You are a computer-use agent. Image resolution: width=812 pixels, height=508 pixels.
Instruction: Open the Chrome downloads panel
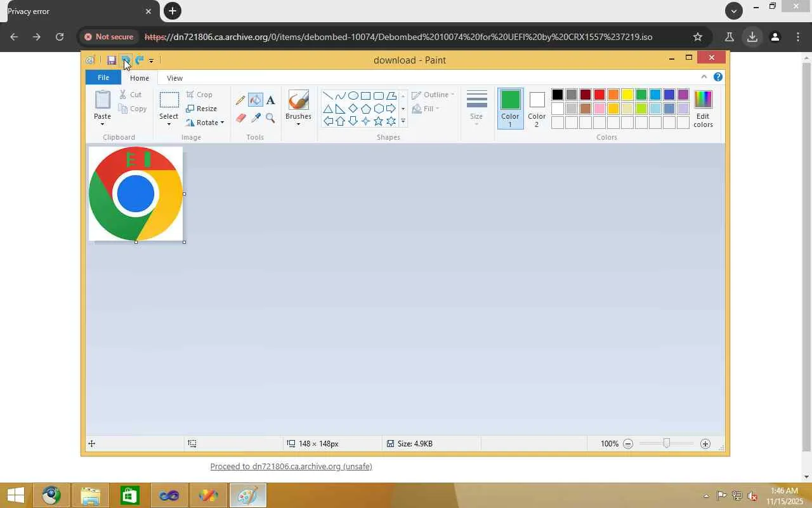[x=752, y=37]
